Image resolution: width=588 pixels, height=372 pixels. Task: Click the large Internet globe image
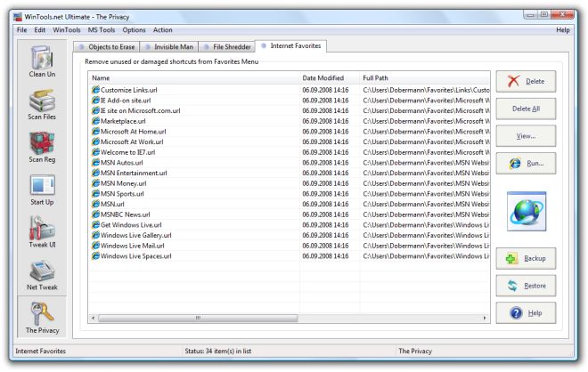526,211
